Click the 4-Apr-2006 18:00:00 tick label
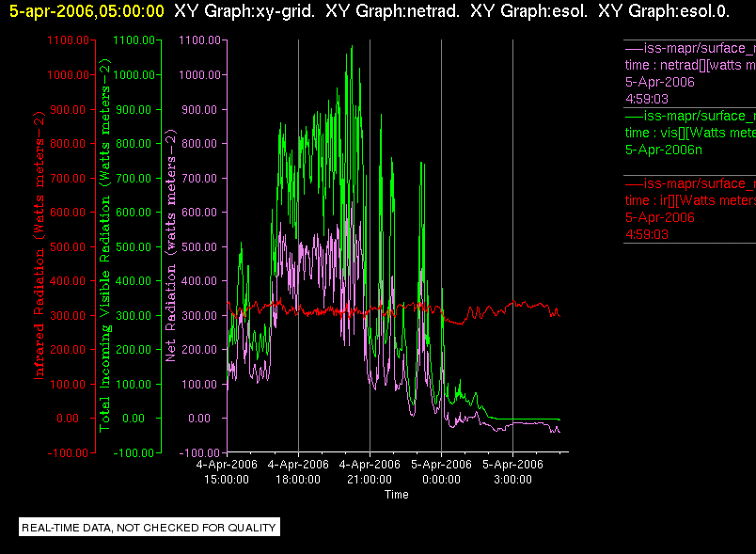756x554 pixels. (x=298, y=472)
